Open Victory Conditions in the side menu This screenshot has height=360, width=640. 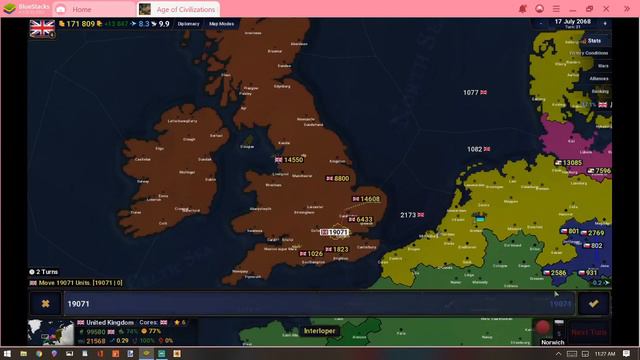coord(589,53)
